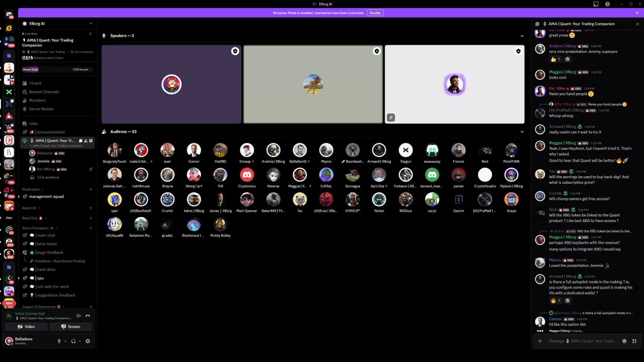Toggle microphone mute in user panel

59,341
